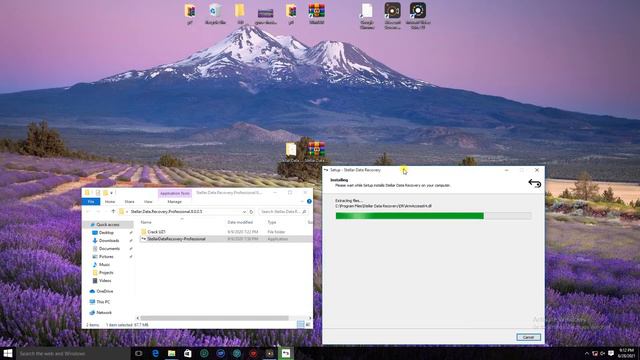
Task: Open the Explorer address bar history dropdown
Action: 244,211
